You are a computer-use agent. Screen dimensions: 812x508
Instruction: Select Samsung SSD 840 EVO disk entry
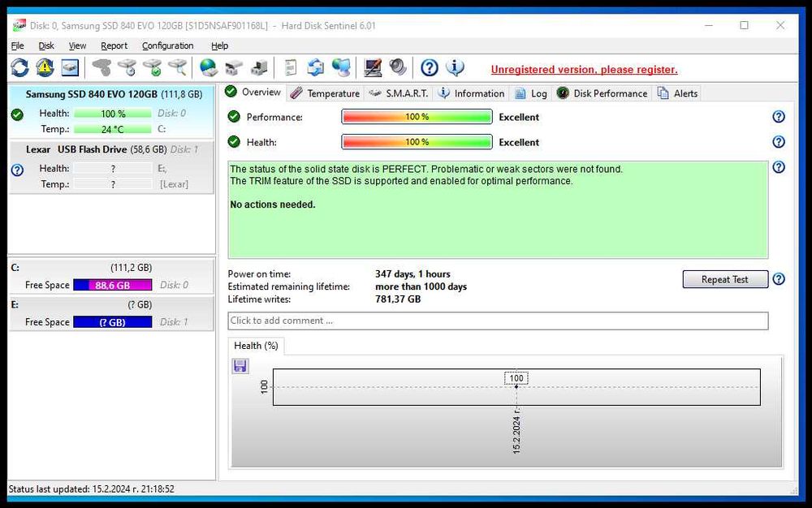click(110, 112)
